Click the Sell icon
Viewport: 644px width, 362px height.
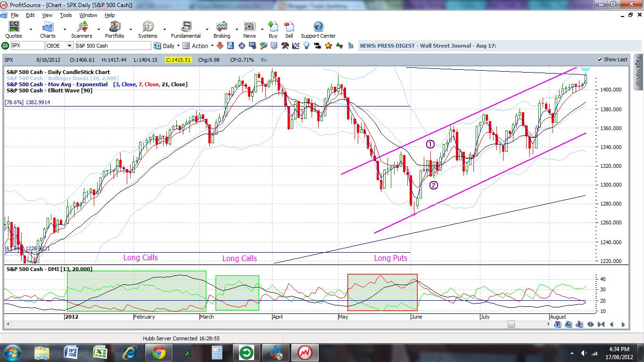click(x=289, y=30)
